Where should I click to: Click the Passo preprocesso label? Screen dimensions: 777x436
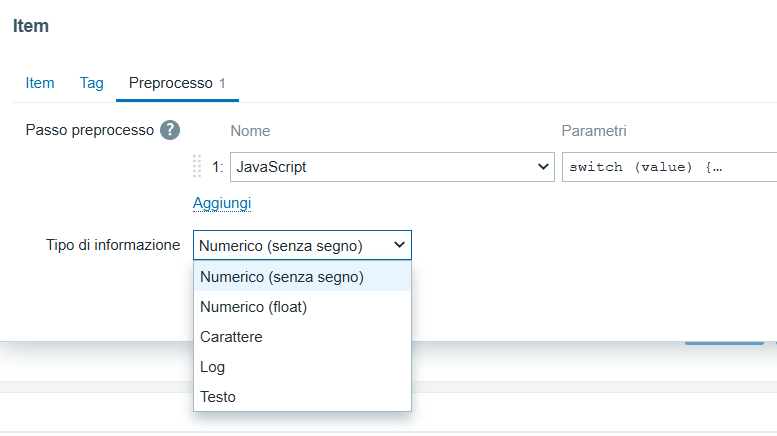tap(89, 130)
